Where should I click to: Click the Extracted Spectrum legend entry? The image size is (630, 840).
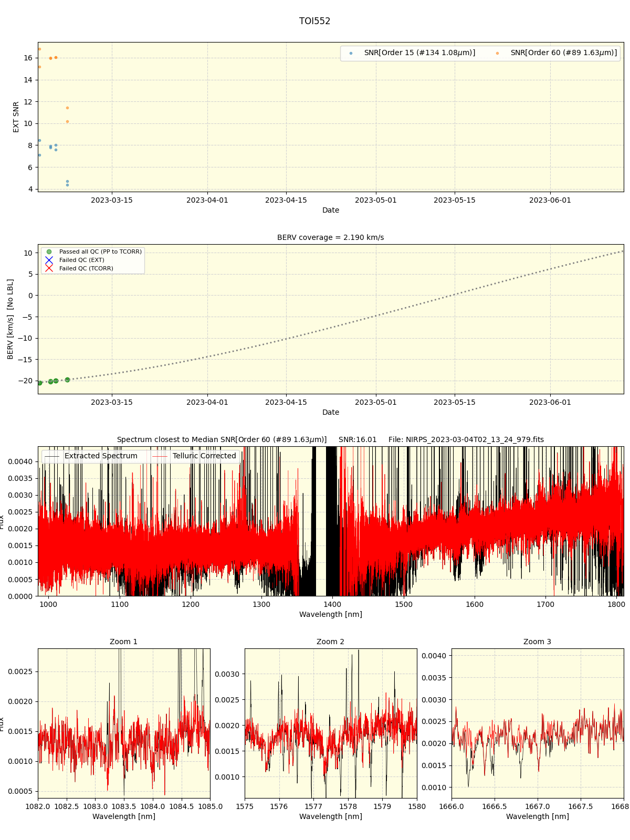[91, 456]
